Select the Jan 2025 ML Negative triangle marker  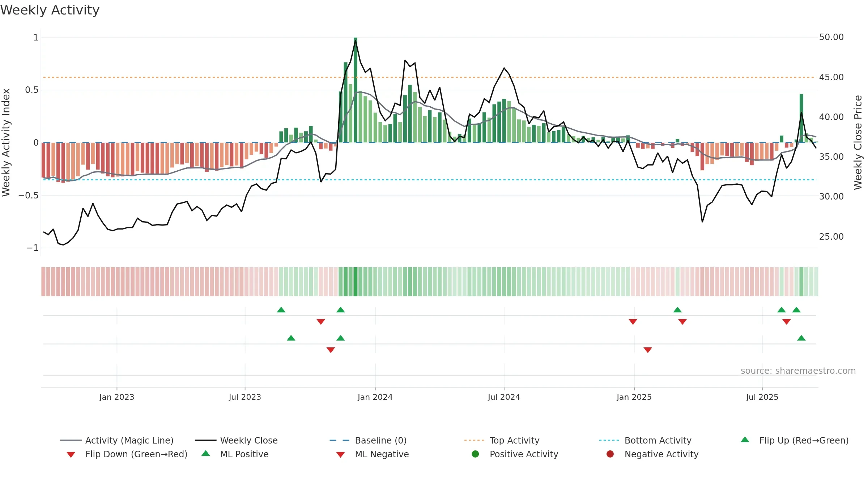648,350
